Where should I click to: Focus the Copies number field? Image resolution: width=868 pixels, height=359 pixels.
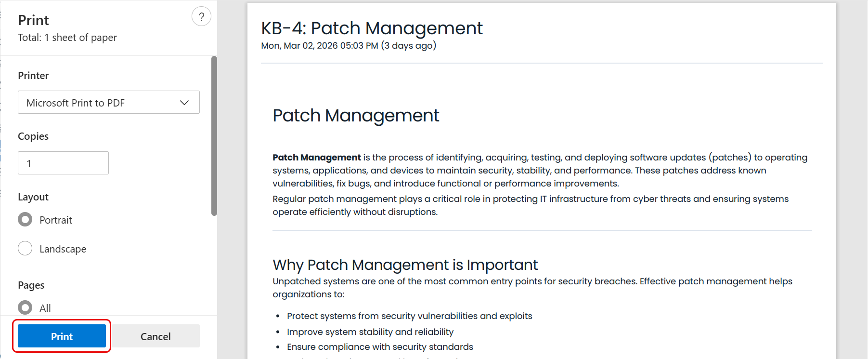click(63, 163)
